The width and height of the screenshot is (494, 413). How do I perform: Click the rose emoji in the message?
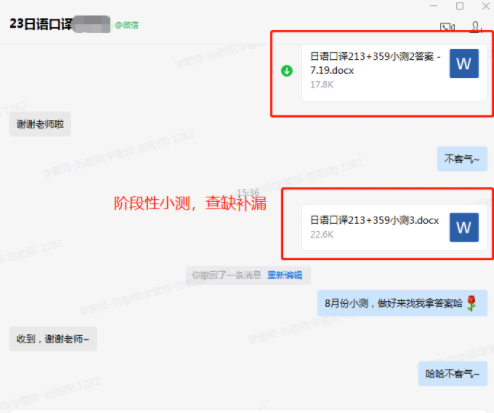click(472, 303)
